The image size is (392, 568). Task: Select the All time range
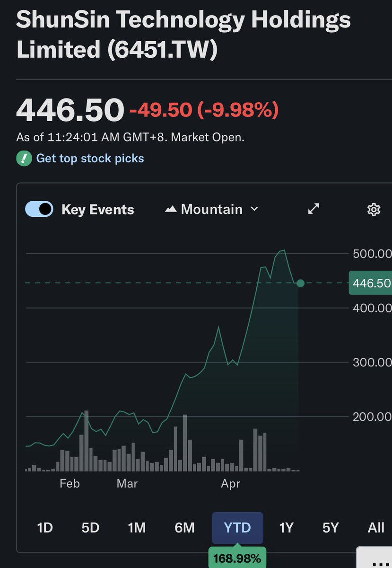tap(376, 528)
